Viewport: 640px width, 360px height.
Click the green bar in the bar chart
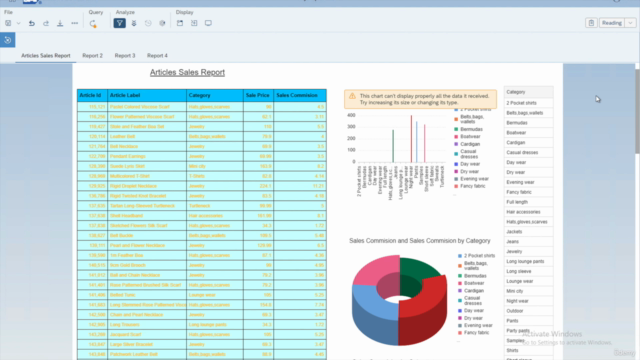[393, 146]
